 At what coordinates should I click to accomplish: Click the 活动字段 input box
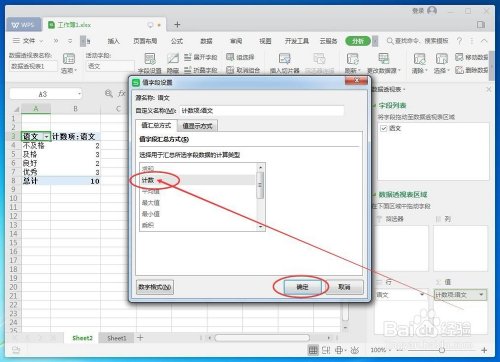(x=110, y=66)
